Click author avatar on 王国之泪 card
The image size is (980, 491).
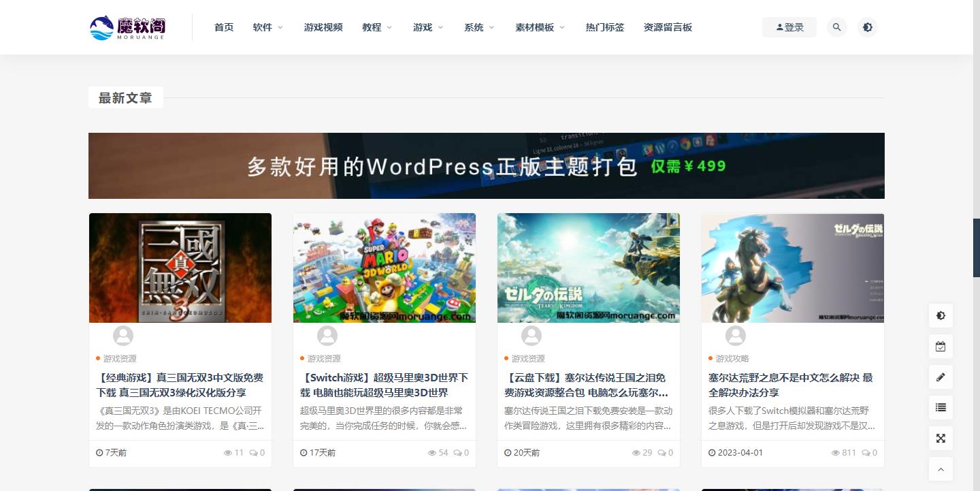click(532, 336)
